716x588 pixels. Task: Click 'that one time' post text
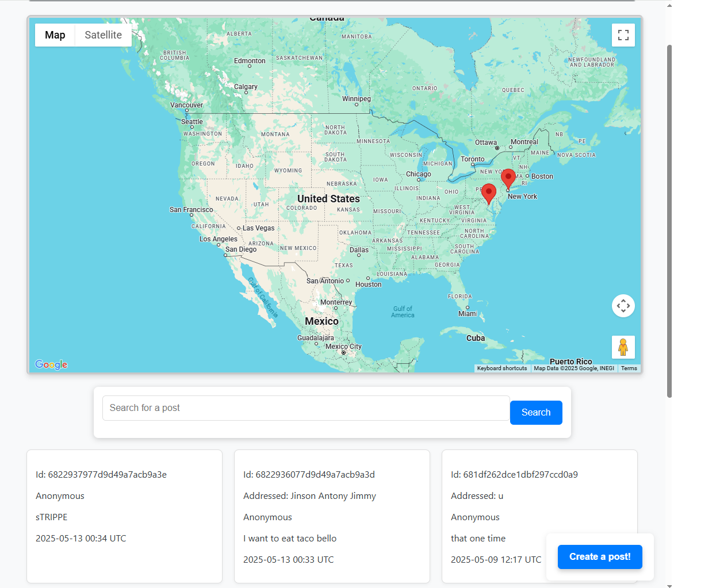coord(478,539)
